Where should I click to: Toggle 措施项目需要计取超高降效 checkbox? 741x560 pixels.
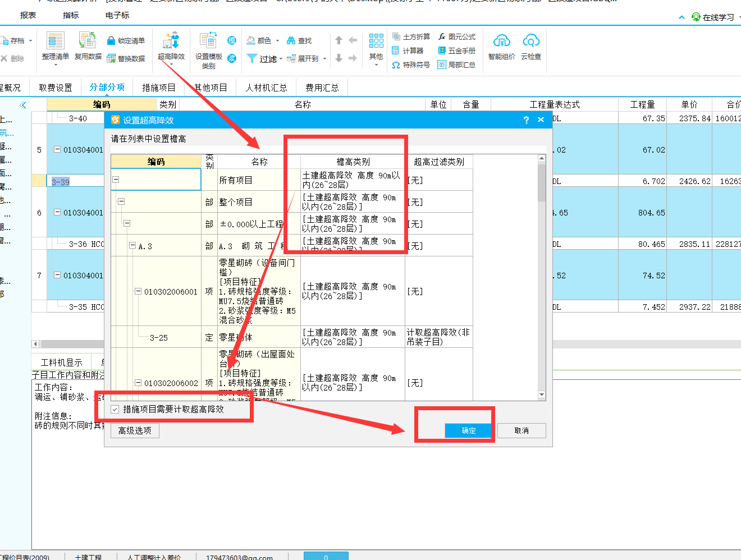(x=115, y=410)
